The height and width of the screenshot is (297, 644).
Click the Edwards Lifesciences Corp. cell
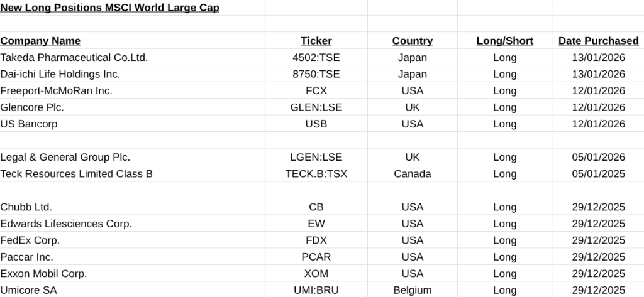(x=66, y=224)
